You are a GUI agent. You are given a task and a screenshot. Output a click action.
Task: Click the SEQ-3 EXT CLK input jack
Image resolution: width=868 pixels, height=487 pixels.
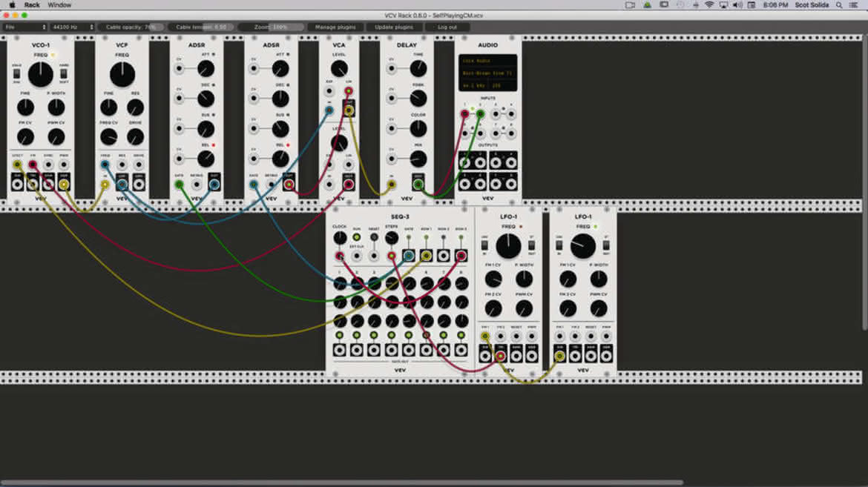coord(357,256)
